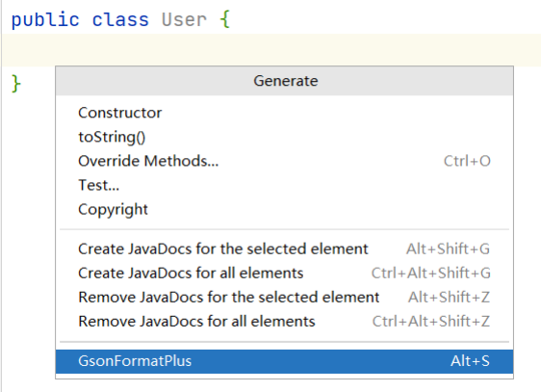Screen dimensions: 541x392
Task: Place caret in the highlighted empty line
Action: pyautogui.click(x=271, y=50)
